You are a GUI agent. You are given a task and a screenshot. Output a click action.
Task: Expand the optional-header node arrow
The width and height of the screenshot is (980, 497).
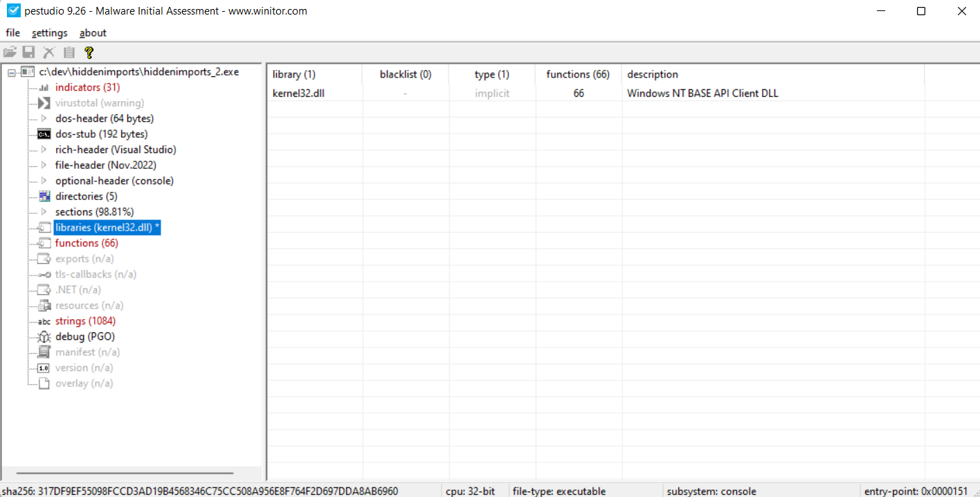(x=44, y=181)
